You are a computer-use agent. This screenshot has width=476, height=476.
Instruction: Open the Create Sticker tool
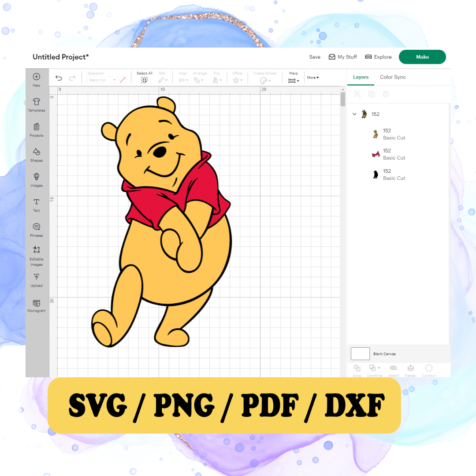tap(265, 78)
